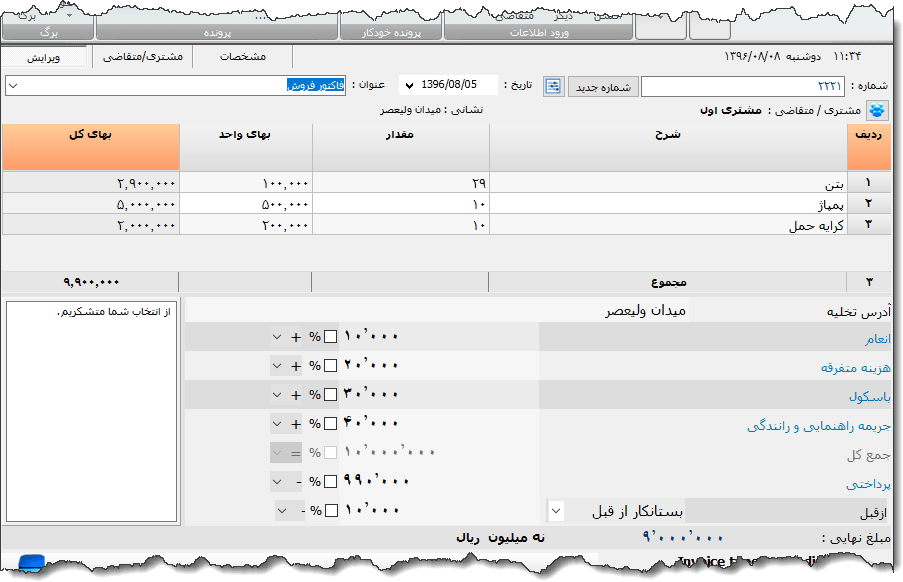The image size is (903, 582).
Task: Click the blue customer icon near مشتری / متقاضی
Action: coord(878,111)
